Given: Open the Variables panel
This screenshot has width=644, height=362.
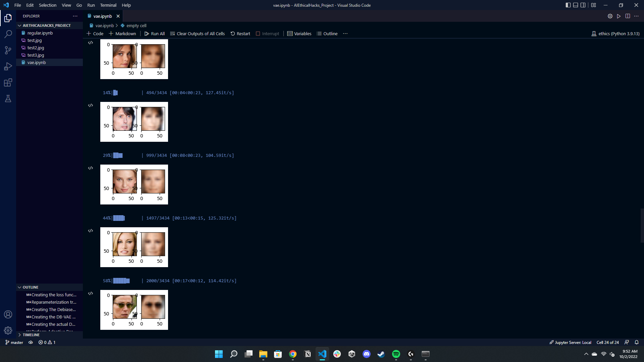Looking at the screenshot, I should point(299,34).
